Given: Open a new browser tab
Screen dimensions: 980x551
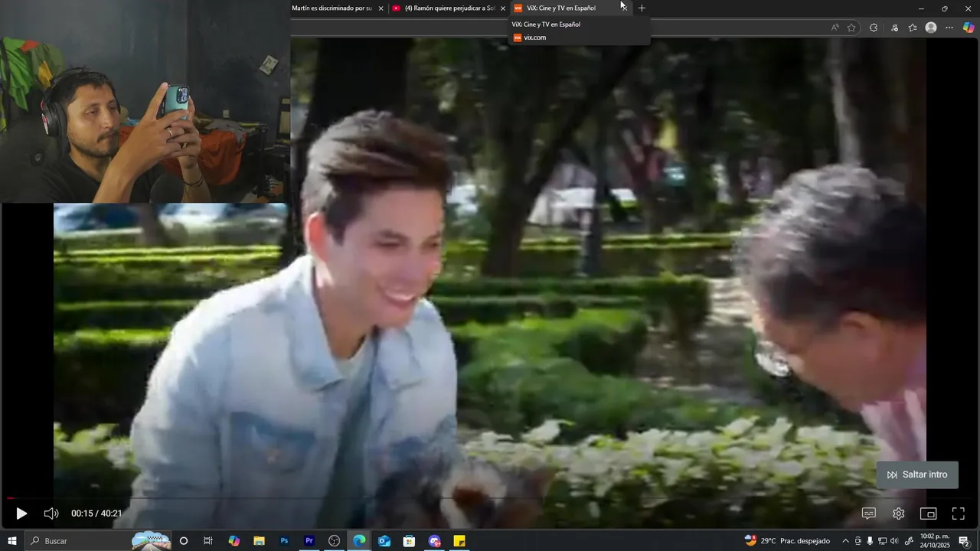Looking at the screenshot, I should (642, 8).
